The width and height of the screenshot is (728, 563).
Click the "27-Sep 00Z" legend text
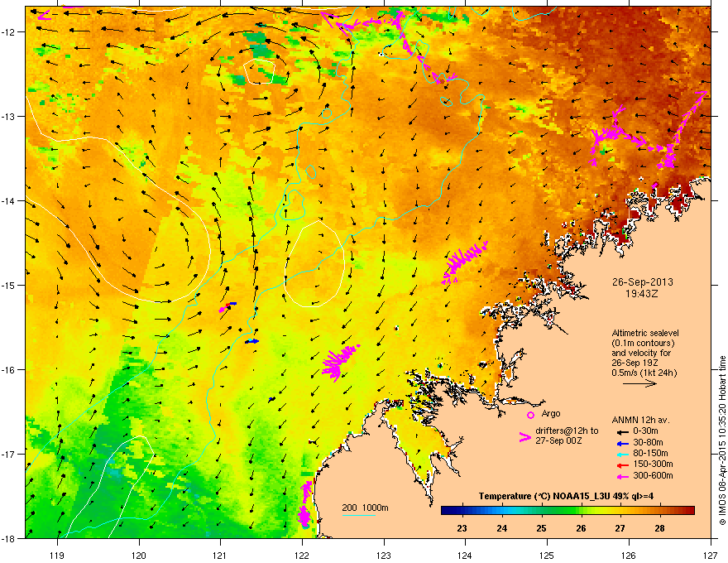coord(558,440)
